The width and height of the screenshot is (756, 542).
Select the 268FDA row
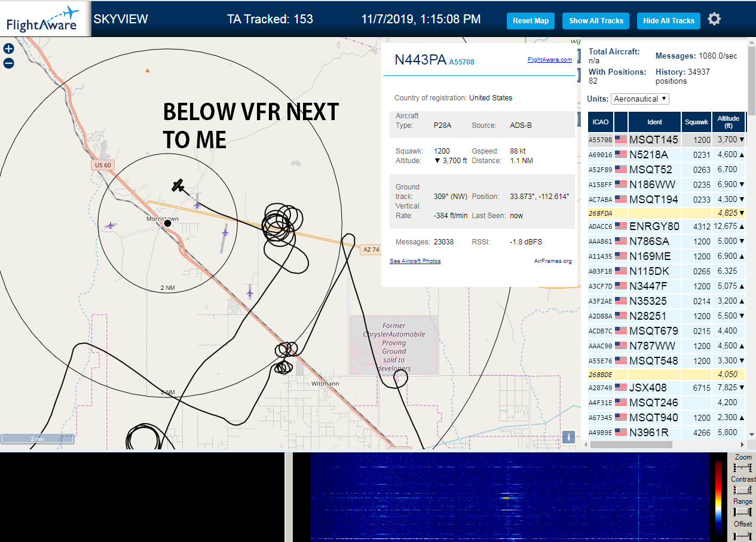click(x=668, y=213)
